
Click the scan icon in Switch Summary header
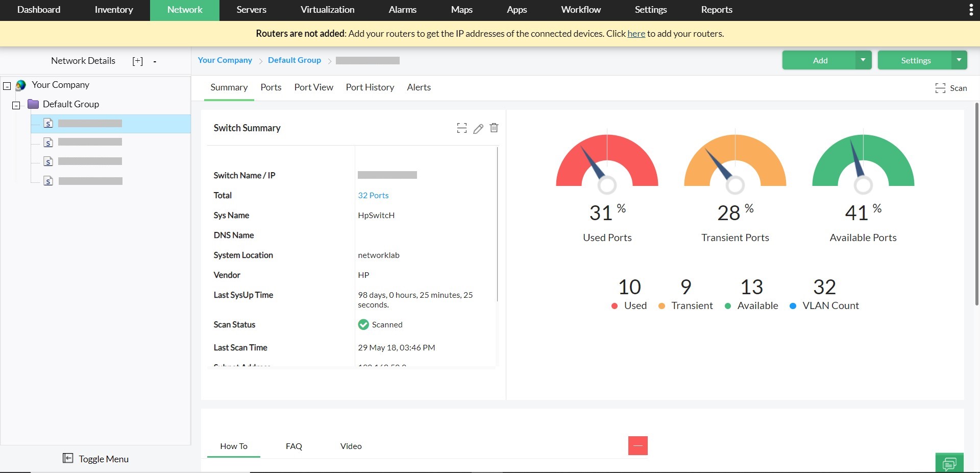461,128
